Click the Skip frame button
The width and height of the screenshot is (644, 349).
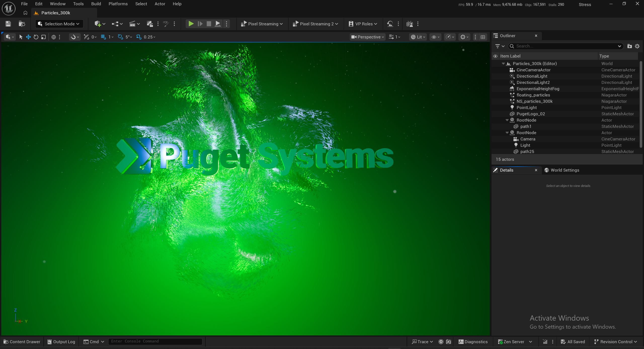200,24
